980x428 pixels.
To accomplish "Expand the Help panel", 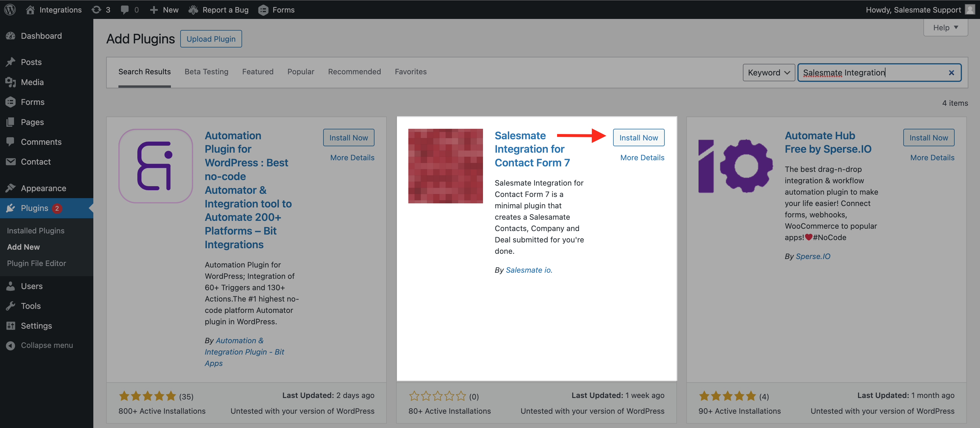I will click(x=945, y=27).
